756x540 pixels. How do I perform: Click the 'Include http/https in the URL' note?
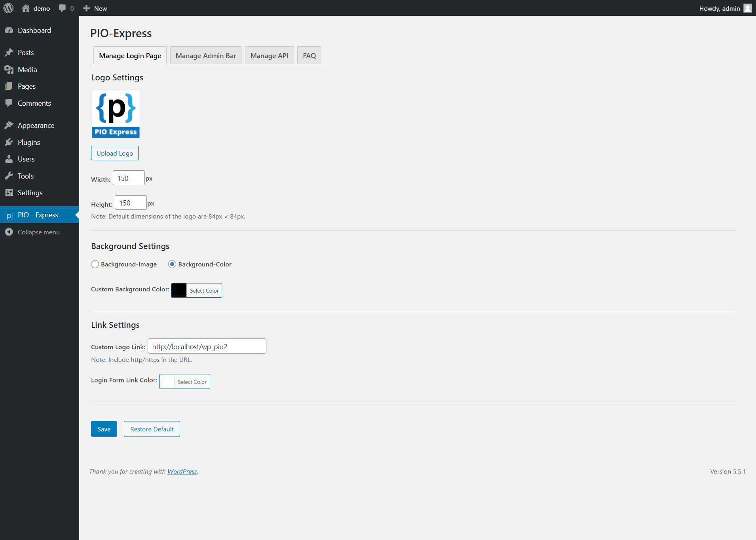[141, 360]
